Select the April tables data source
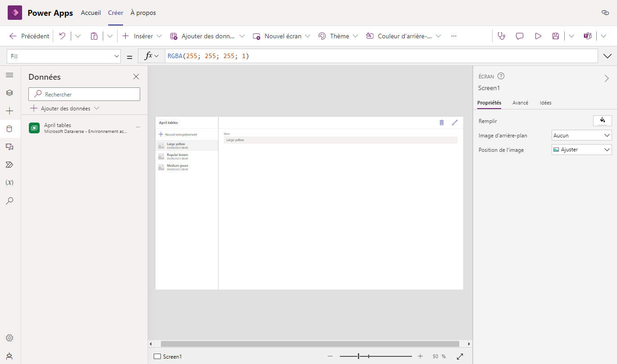 click(84, 128)
